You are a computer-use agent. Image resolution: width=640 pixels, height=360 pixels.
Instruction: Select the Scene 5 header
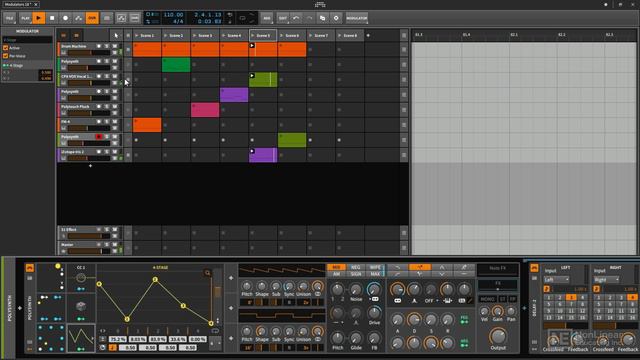click(x=263, y=36)
